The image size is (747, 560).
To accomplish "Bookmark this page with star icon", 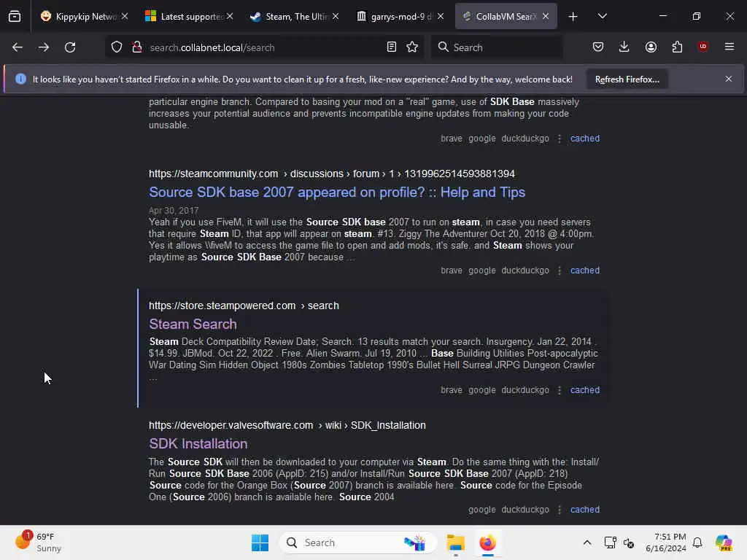I will click(x=412, y=47).
